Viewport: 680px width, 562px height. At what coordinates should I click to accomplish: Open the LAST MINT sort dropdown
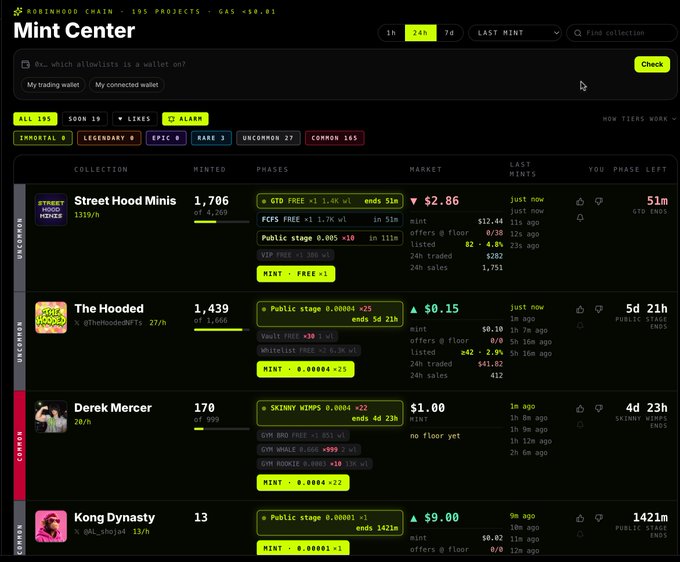[515, 33]
